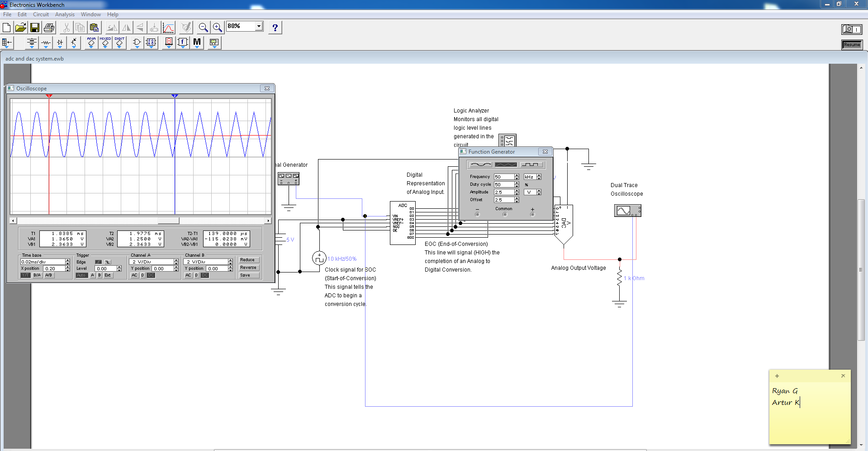Image resolution: width=868 pixels, height=451 pixels.
Task: Open the Indicators seven-segment parts bin
Action: [x=169, y=43]
